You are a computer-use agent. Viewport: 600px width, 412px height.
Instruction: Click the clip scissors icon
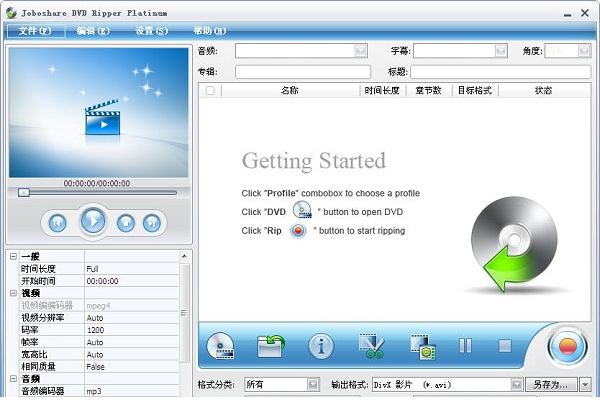372,346
